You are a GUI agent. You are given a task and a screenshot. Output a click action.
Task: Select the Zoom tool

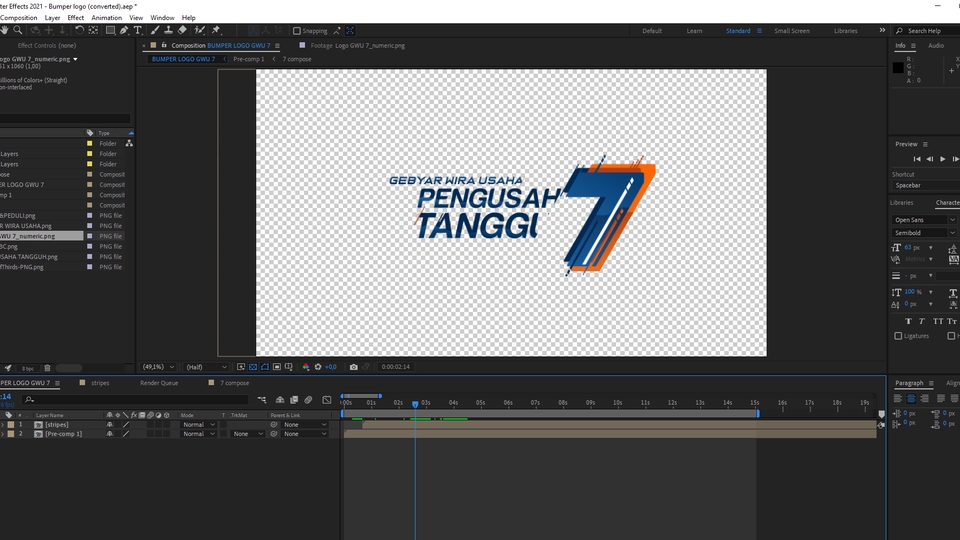coord(18,30)
